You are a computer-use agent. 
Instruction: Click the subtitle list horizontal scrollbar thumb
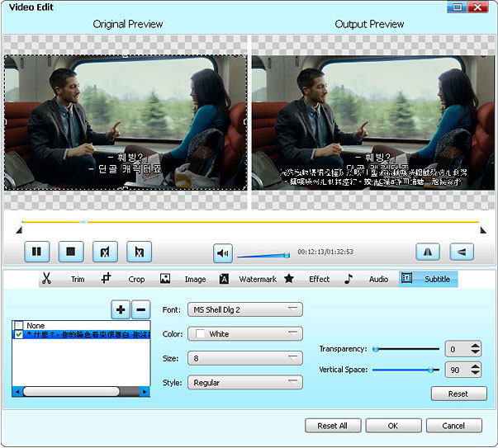click(x=71, y=392)
